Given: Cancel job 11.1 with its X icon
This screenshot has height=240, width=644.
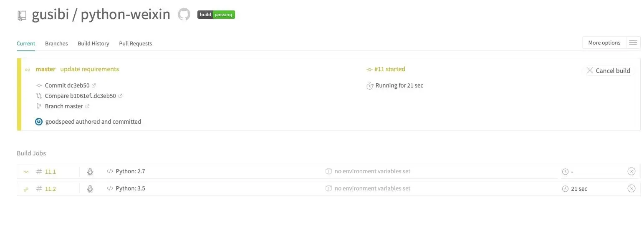Looking at the screenshot, I should point(631,171).
